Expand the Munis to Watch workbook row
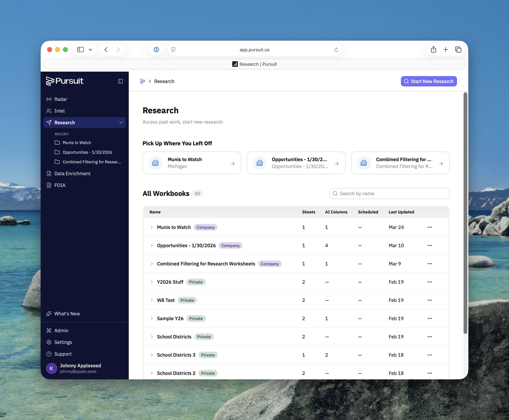Screen dimensions: 509x420 coord(152,227)
